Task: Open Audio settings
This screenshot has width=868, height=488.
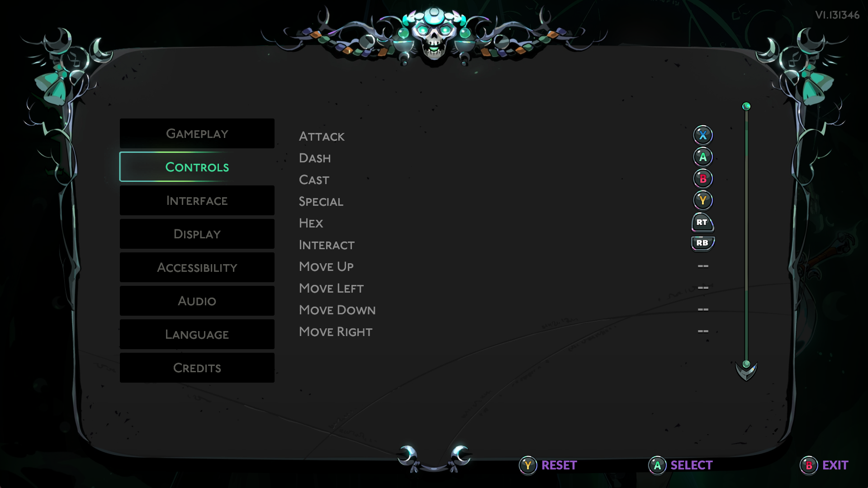Action: pos(197,301)
